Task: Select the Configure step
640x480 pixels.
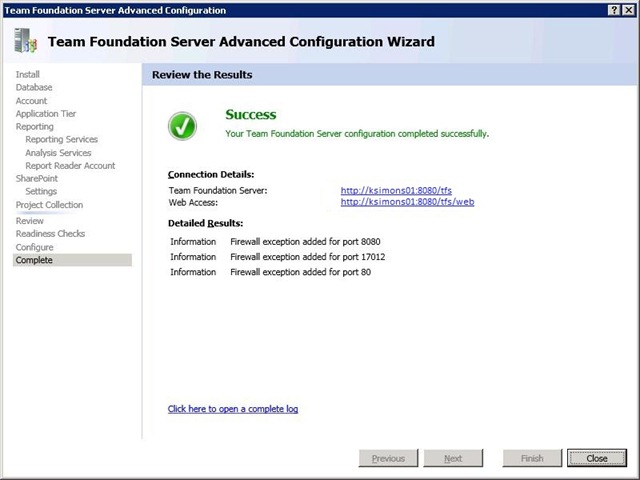Action: tap(35, 247)
